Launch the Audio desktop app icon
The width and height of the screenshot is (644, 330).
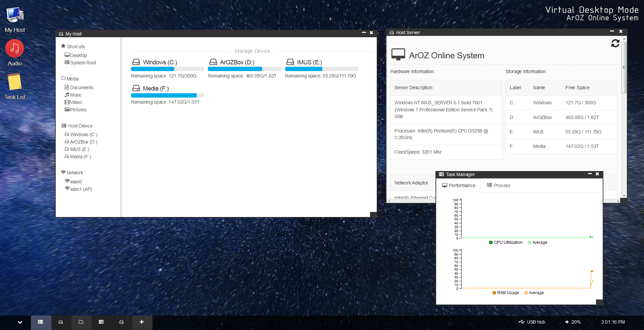15,52
